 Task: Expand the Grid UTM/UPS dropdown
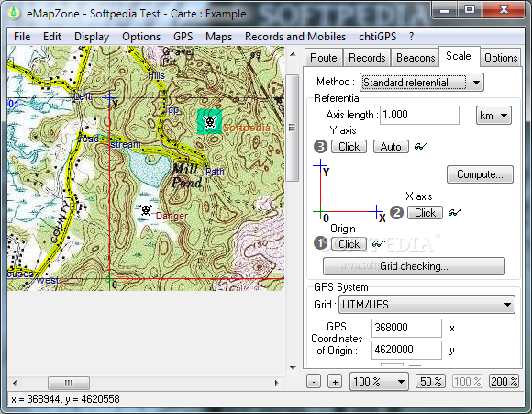[x=427, y=304]
